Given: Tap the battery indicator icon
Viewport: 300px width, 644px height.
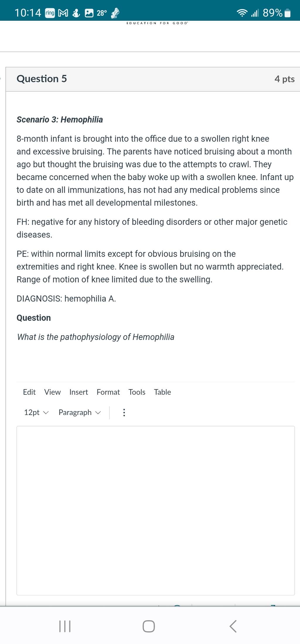Looking at the screenshot, I should tap(287, 13).
